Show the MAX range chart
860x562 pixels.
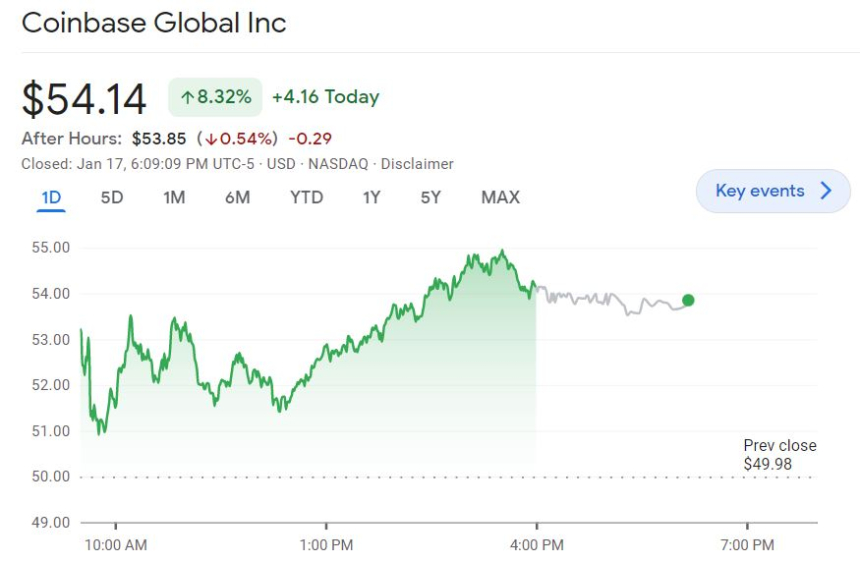tap(500, 197)
